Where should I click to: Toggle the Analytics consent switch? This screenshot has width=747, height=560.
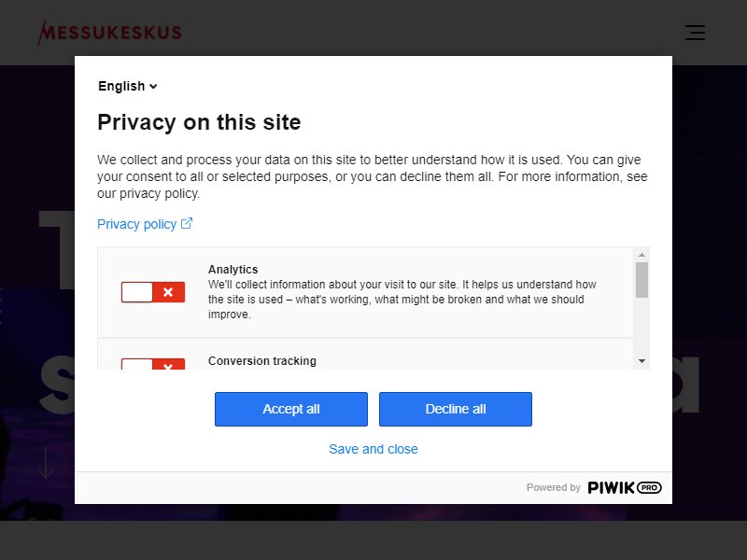click(x=153, y=292)
